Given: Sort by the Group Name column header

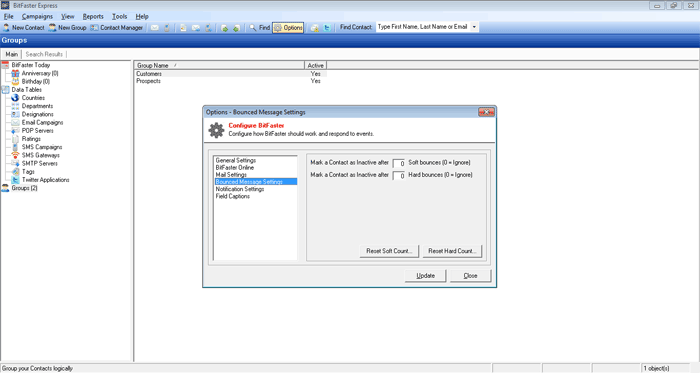Looking at the screenshot, I should point(219,65).
